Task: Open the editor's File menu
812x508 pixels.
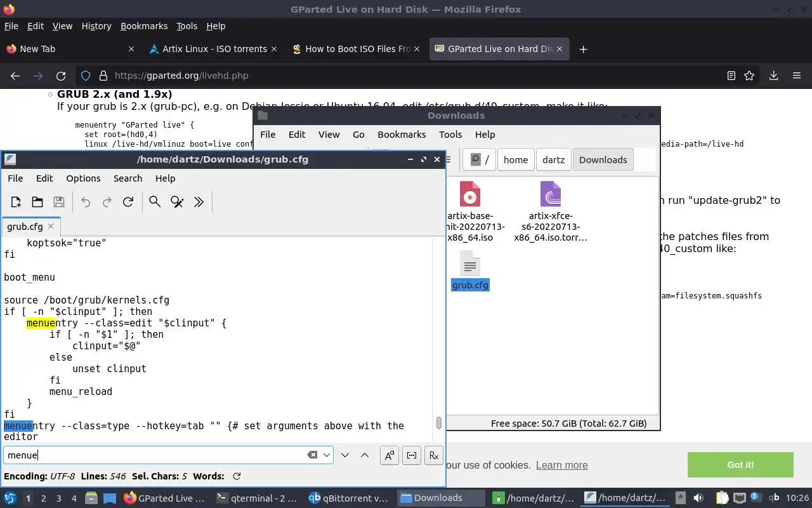Action: 15,178
